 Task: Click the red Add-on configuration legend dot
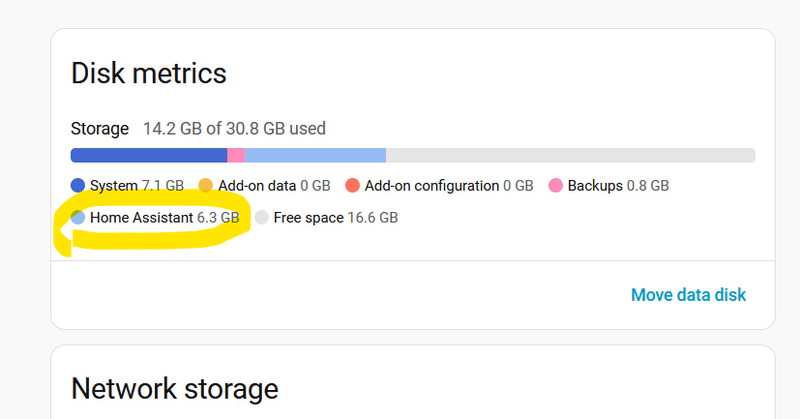(x=352, y=186)
